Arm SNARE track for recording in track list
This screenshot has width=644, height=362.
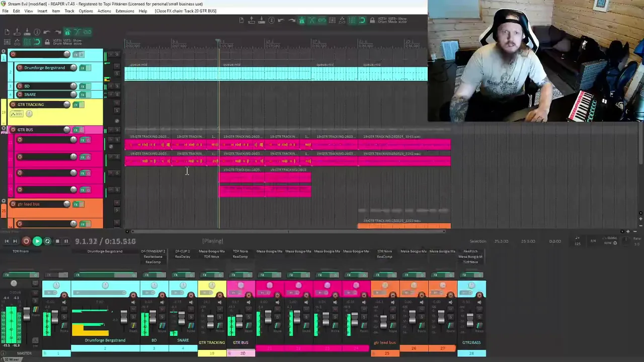tap(20, 95)
